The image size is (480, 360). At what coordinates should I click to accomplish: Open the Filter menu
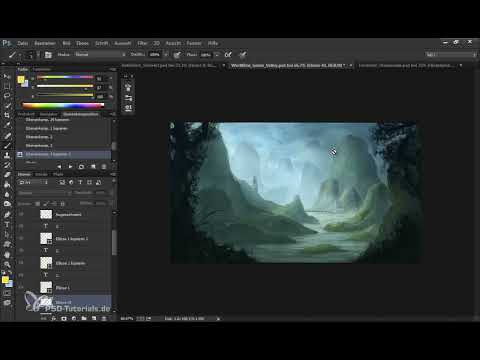(142, 43)
